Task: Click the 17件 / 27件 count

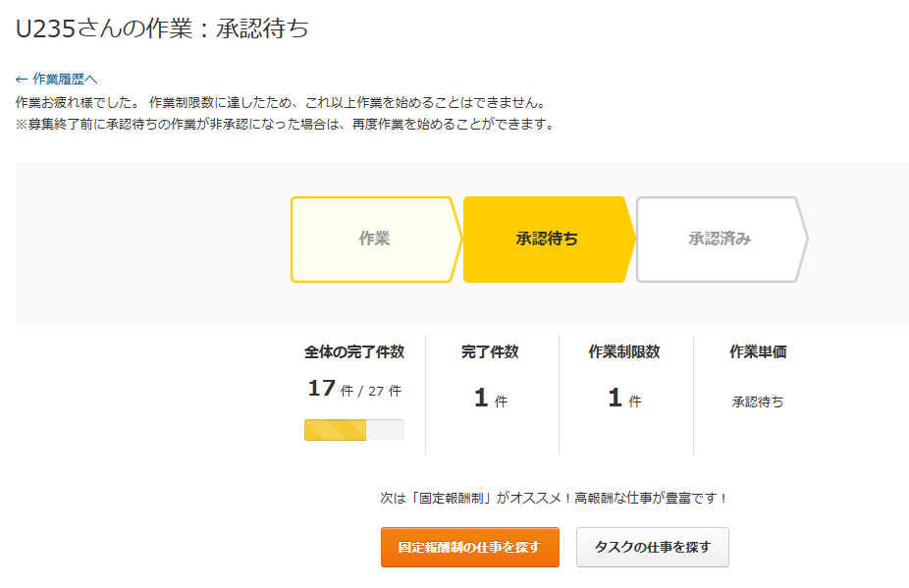Action: (x=353, y=389)
